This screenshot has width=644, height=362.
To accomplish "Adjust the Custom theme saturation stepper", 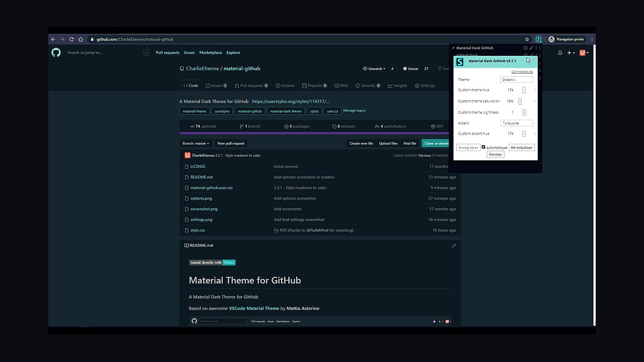I will click(520, 101).
